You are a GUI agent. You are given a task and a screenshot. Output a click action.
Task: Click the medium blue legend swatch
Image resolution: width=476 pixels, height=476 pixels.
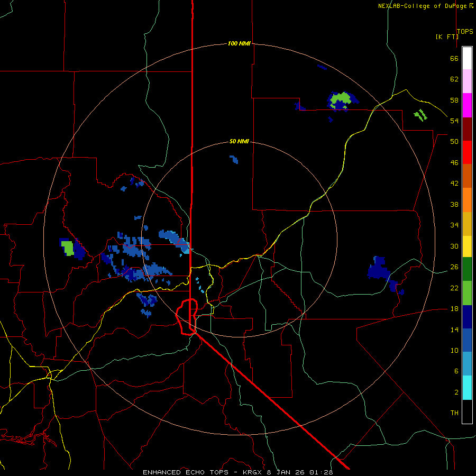467,340
